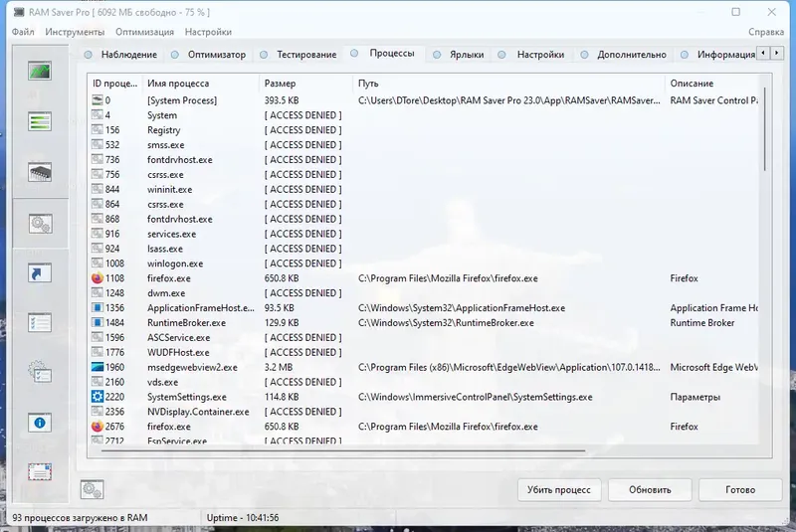Open the Оптимизация menu
Image resolution: width=796 pixels, height=532 pixels.
pyautogui.click(x=144, y=32)
